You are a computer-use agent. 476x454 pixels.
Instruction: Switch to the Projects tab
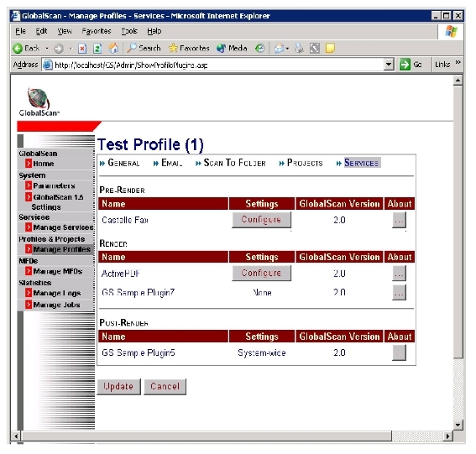(305, 163)
